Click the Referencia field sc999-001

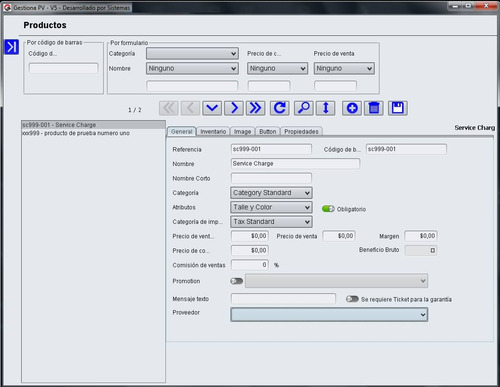(x=271, y=149)
